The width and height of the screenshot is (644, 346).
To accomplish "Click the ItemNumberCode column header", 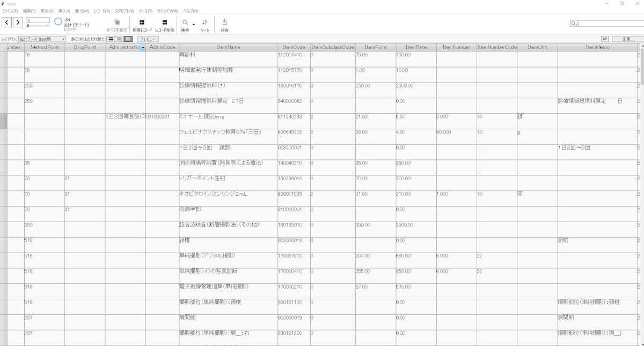I will 497,47.
